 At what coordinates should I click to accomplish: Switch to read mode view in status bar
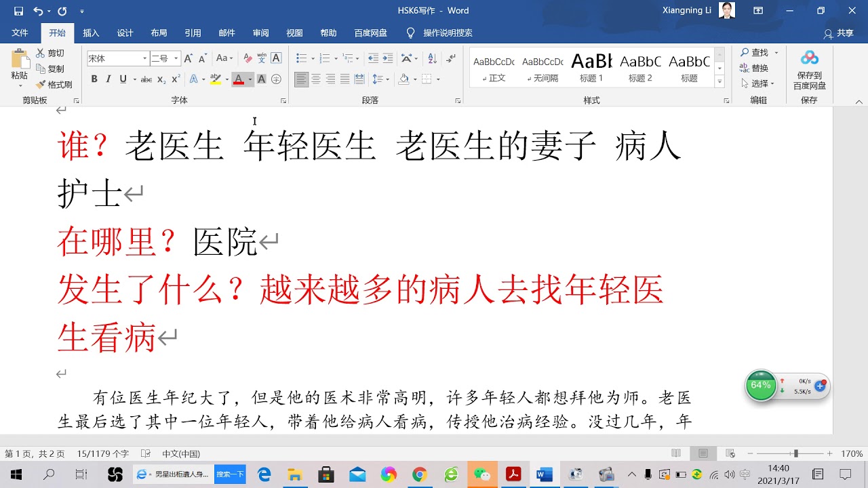tap(676, 453)
